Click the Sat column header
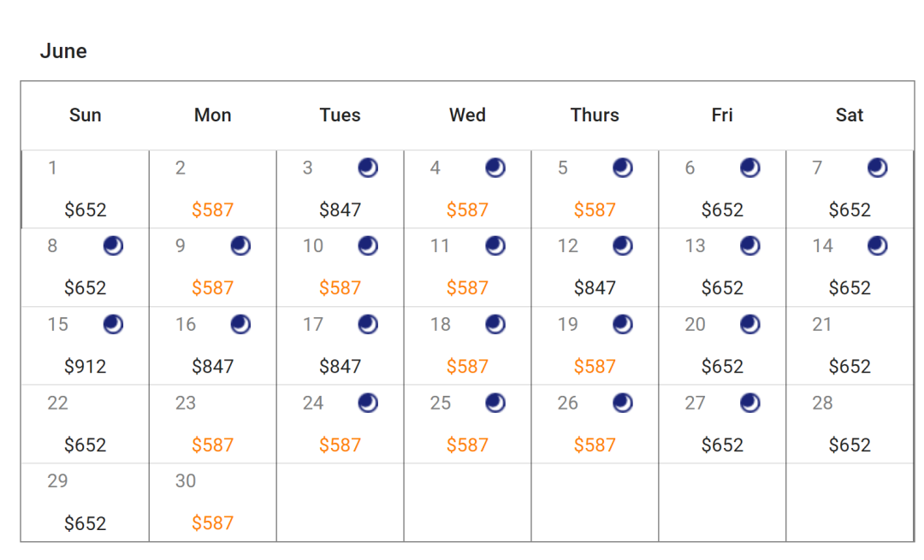The image size is (924, 560). pyautogui.click(x=850, y=115)
